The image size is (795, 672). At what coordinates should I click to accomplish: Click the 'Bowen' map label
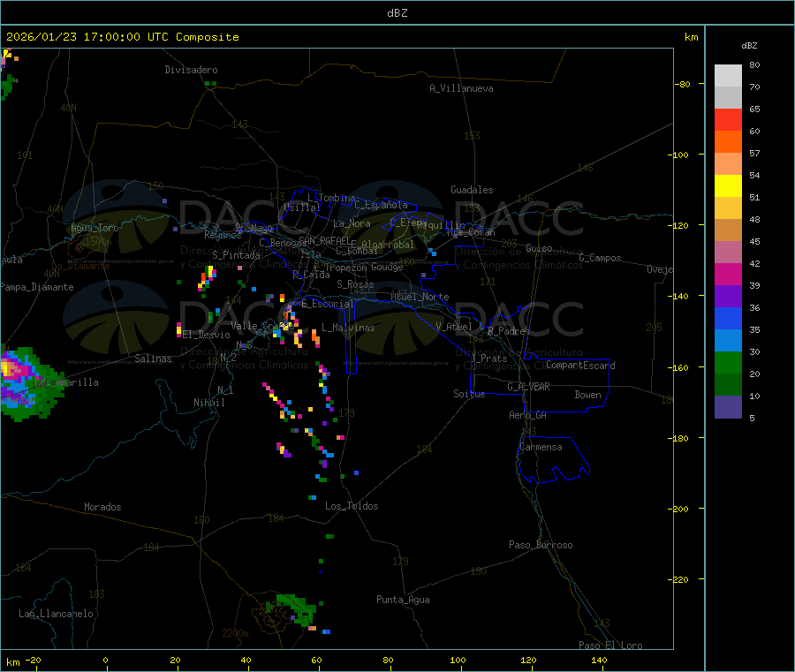tap(588, 395)
